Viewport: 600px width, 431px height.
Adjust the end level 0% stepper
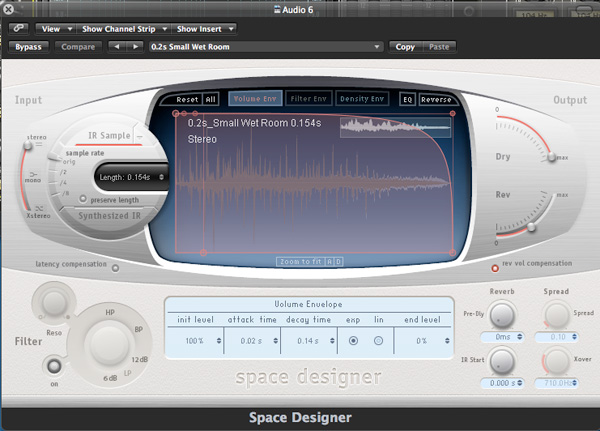(447, 341)
